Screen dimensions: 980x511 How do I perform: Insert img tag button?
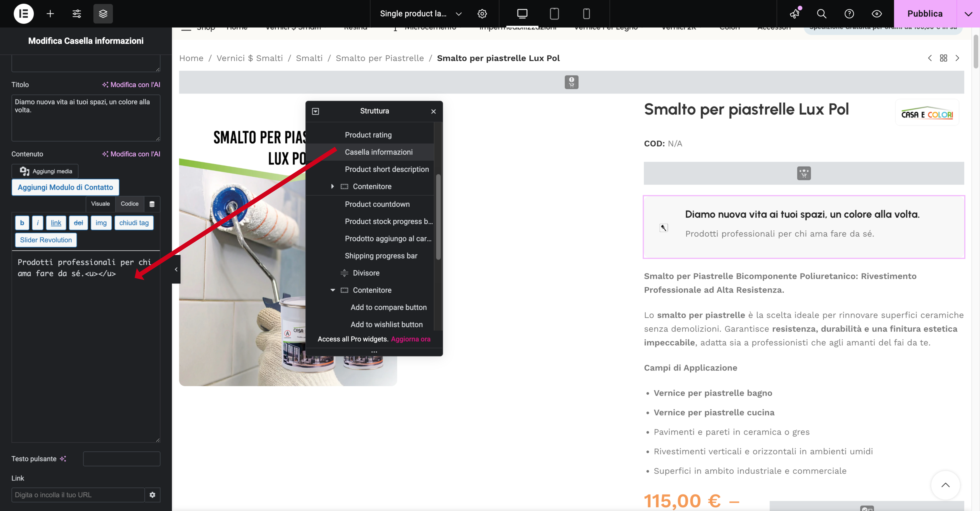[101, 223]
